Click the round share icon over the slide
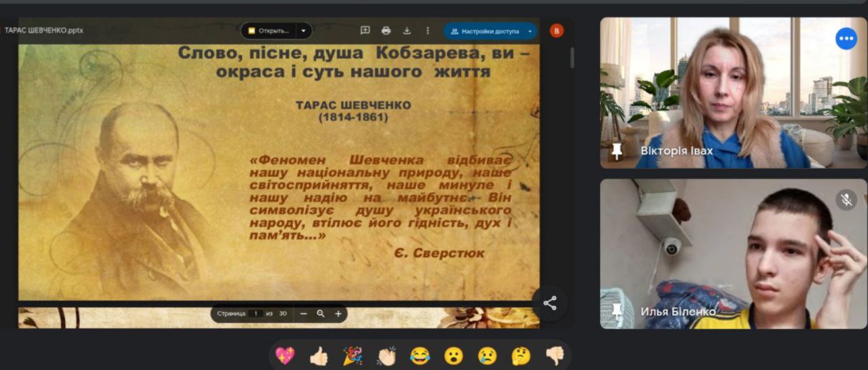 [550, 303]
